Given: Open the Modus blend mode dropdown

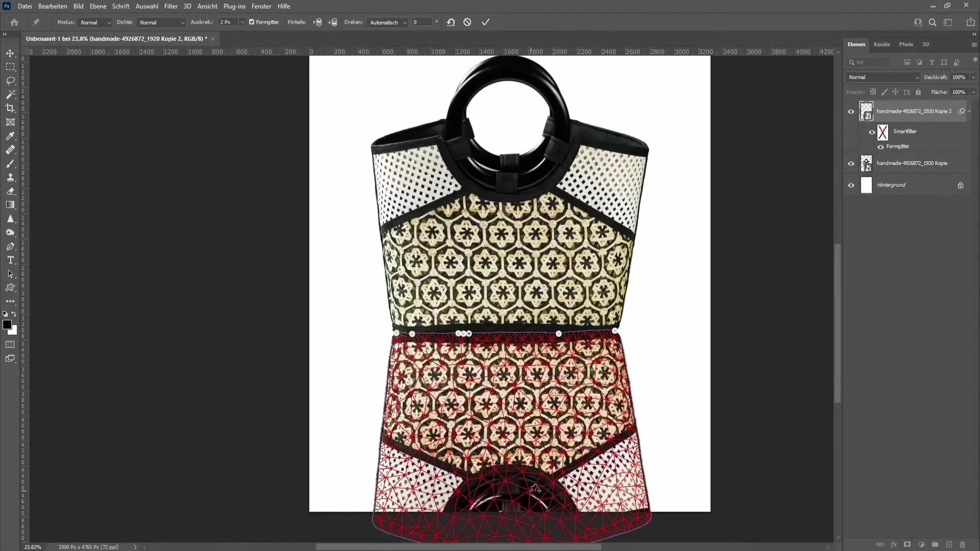Looking at the screenshot, I should (94, 22).
